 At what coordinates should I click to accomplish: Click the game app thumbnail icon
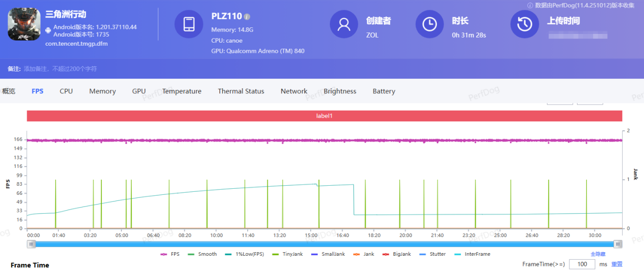pos(24,25)
